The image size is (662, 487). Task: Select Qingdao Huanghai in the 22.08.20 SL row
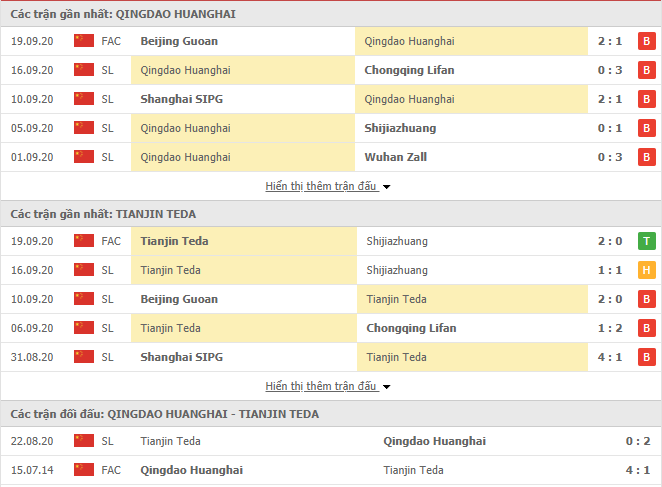point(434,441)
